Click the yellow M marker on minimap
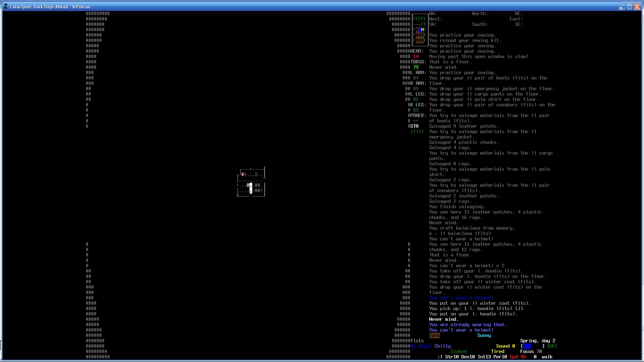This screenshot has width=644, height=362. tap(423, 30)
